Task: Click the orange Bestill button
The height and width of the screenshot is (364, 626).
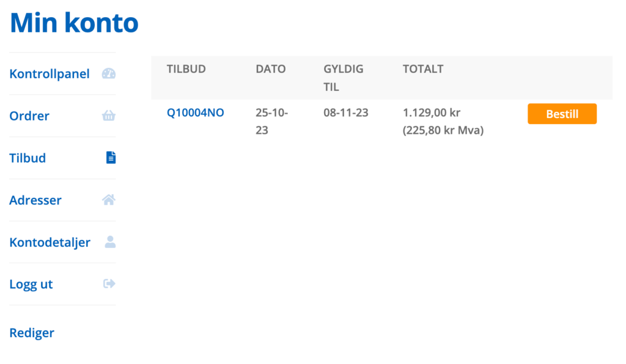Action: click(562, 114)
